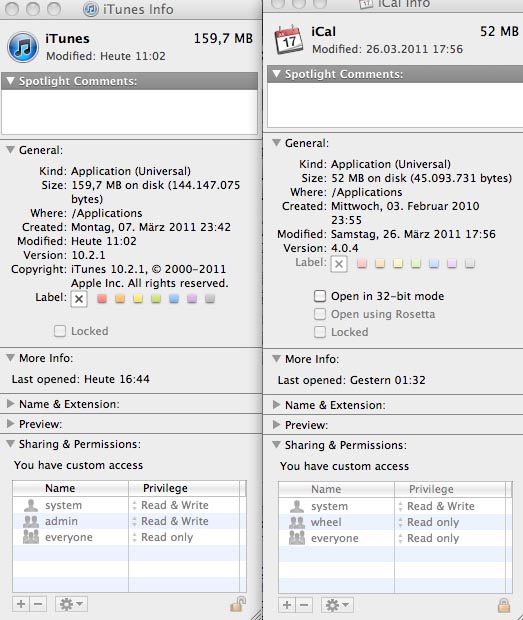Click the iCal calendar icon in header
Image resolution: width=523 pixels, height=620 pixels.
pyautogui.click(x=289, y=39)
